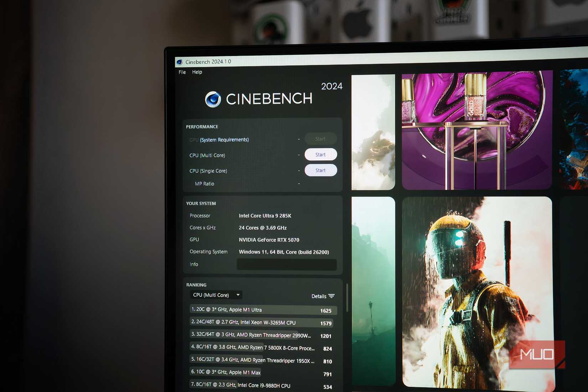Image resolution: width=588 pixels, height=392 pixels.
Task: Start the CPU (Single Core) benchmark
Action: click(320, 170)
